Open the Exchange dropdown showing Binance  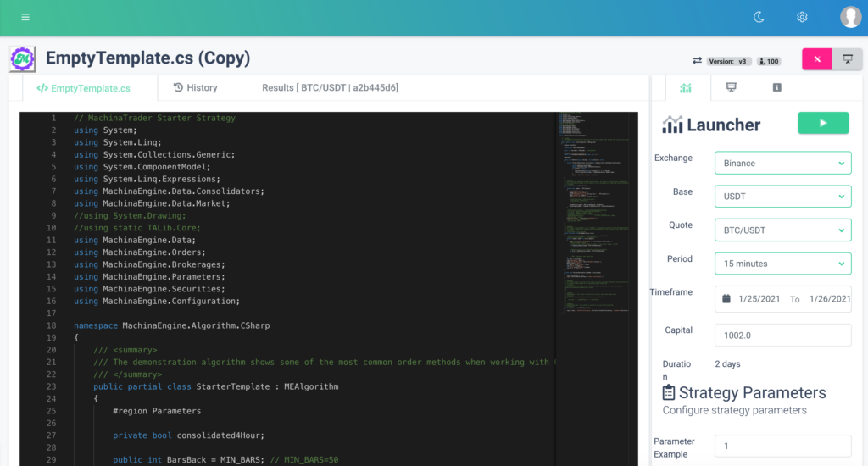(x=782, y=164)
